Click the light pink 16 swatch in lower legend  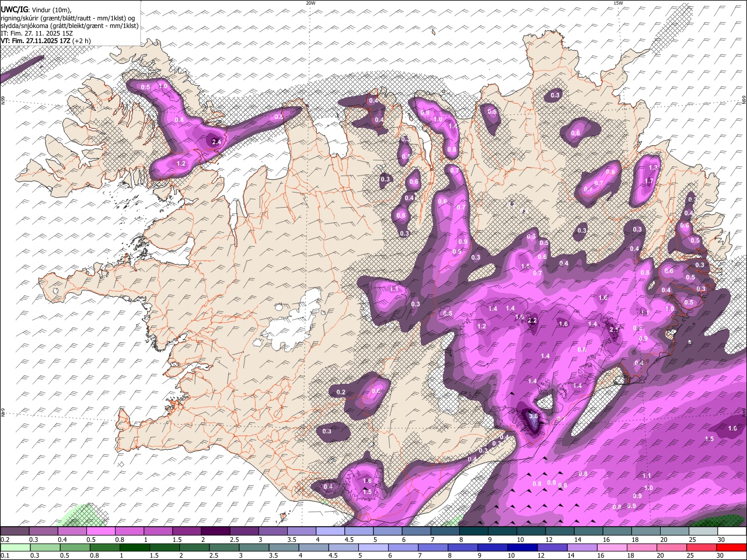pyautogui.click(x=612, y=548)
